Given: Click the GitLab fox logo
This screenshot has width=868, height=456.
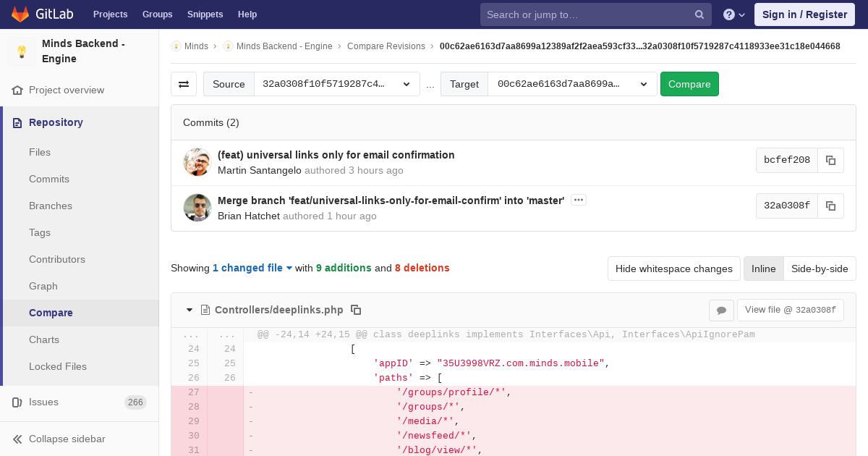Looking at the screenshot, I should tap(20, 14).
